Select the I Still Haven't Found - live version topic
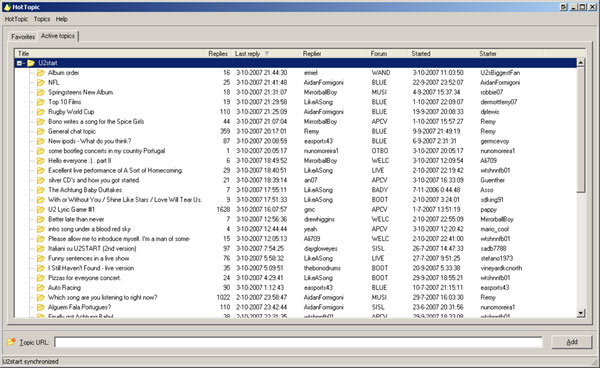 point(91,268)
